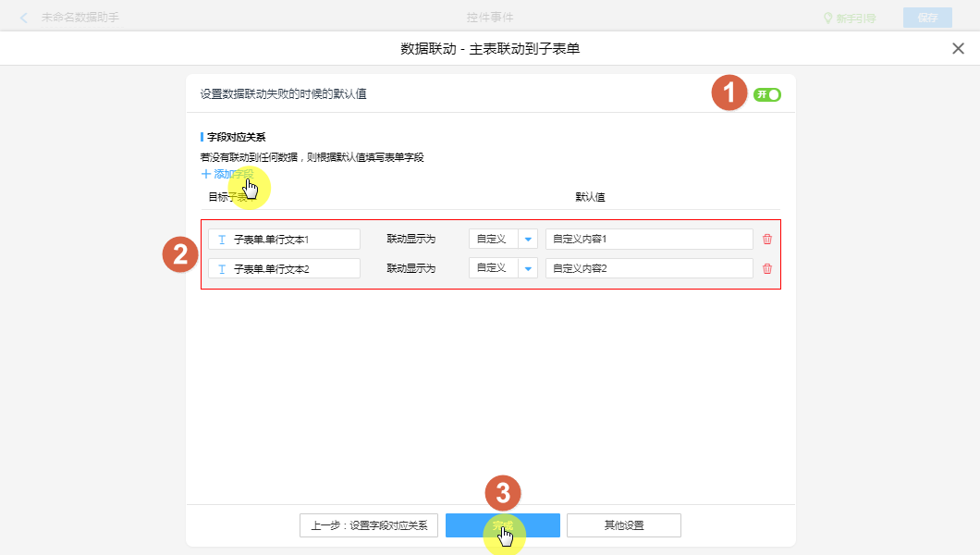Click the back arrow beside 未命名数据助手

24,18
